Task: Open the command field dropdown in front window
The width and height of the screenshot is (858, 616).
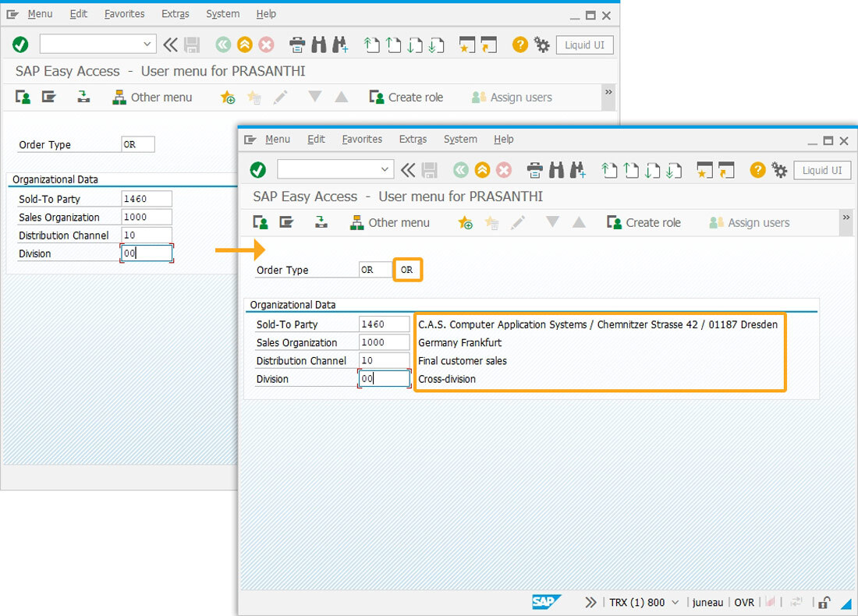Action: point(385,169)
